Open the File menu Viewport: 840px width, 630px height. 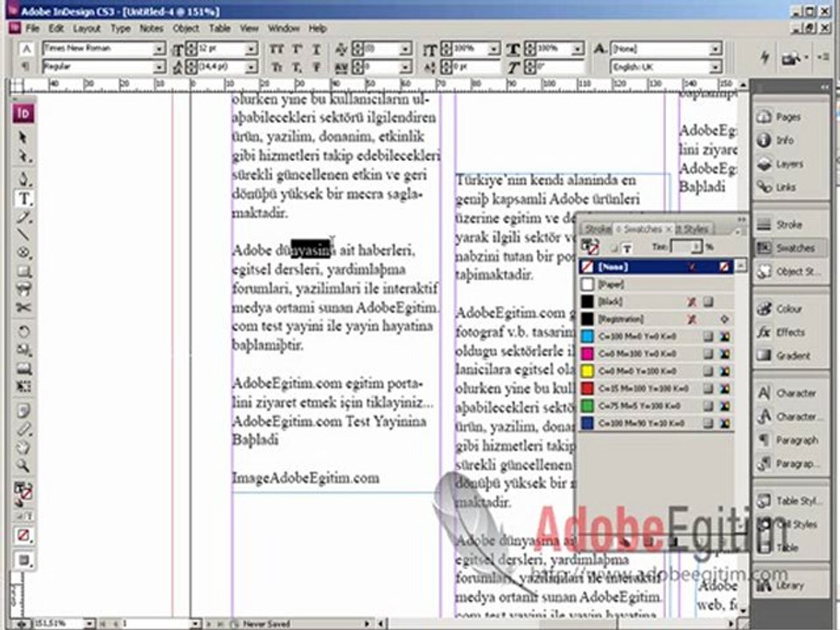[x=32, y=28]
